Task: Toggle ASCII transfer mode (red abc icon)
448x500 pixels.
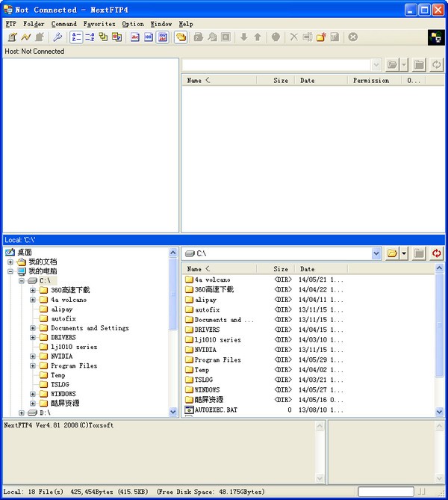Action: (135, 37)
